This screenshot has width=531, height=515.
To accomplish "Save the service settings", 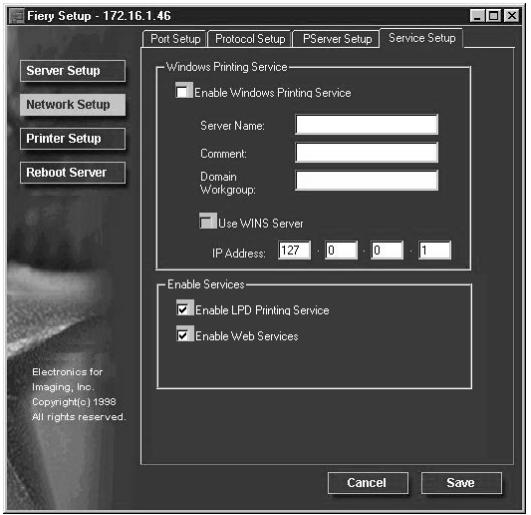I will pos(461,482).
